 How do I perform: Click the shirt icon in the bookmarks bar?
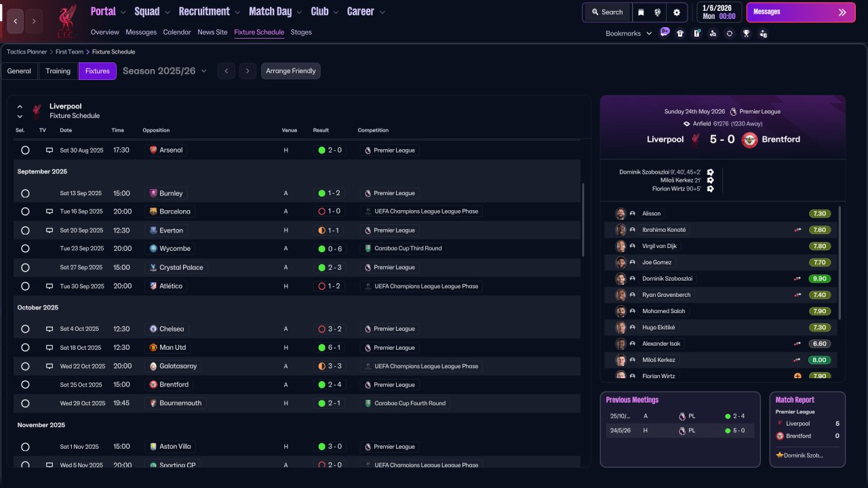tap(680, 33)
